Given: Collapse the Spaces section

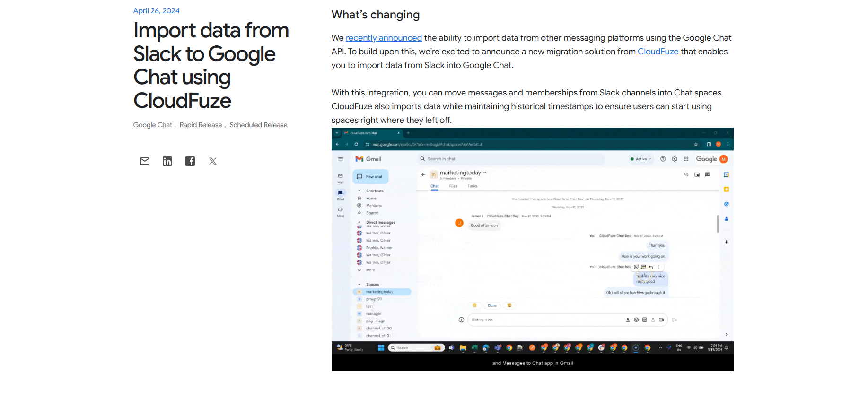Looking at the screenshot, I should click(x=359, y=285).
